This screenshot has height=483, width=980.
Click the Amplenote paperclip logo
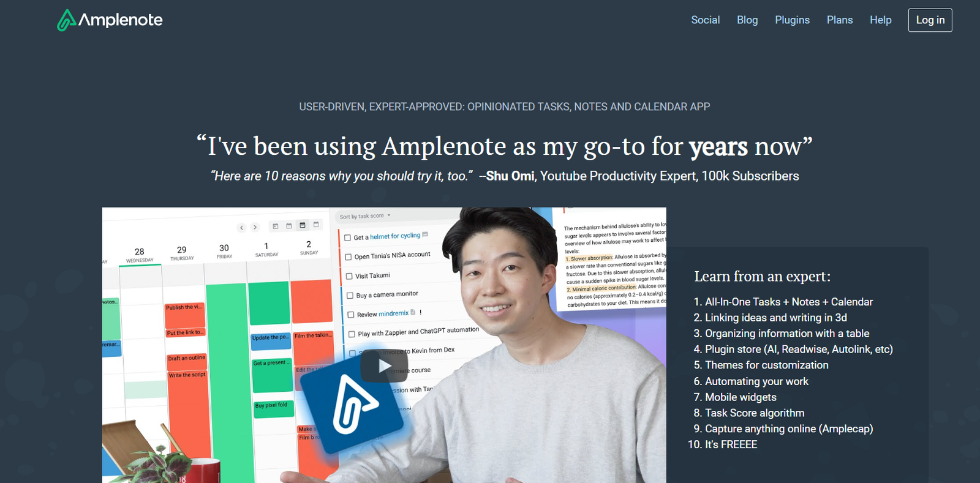pos(66,20)
